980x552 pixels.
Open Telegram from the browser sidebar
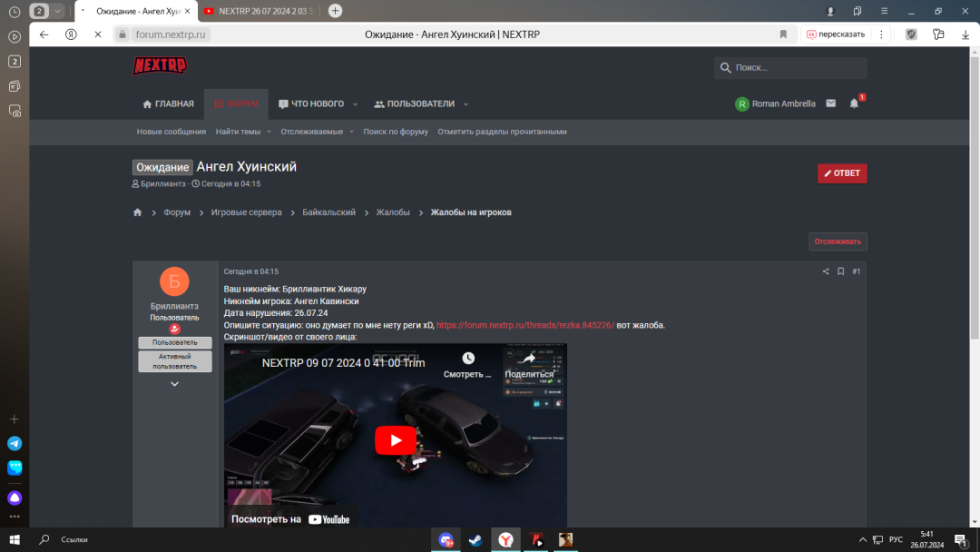(x=15, y=443)
